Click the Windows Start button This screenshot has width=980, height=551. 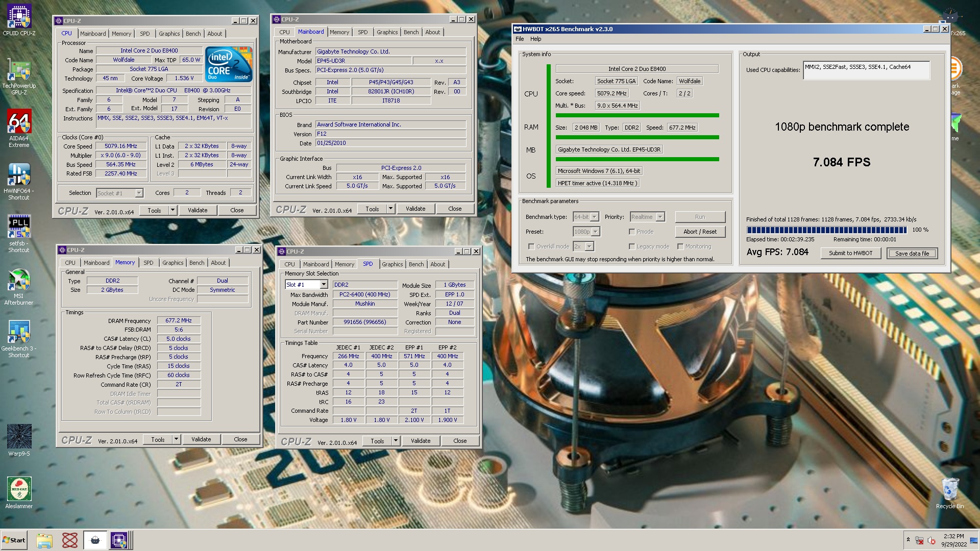[14, 540]
